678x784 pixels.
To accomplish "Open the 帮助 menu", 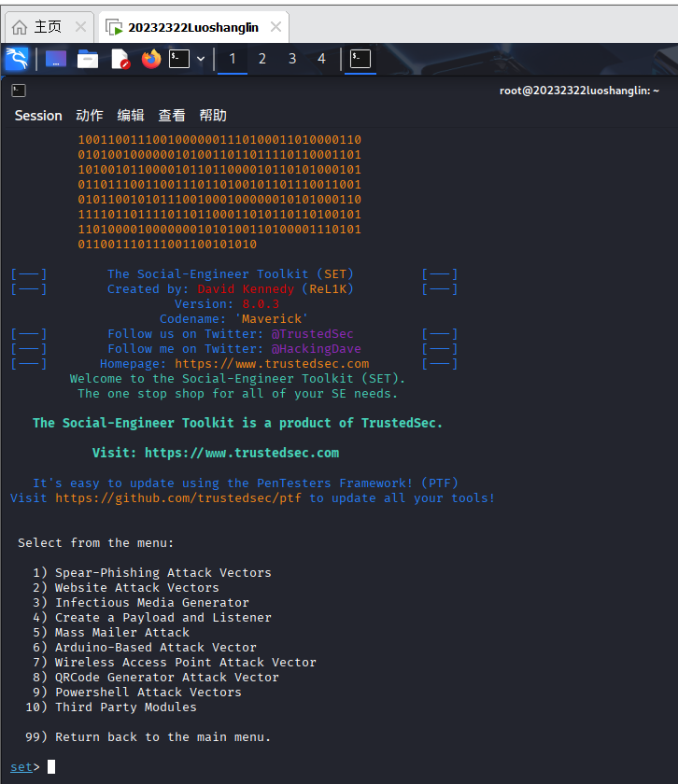I will (x=213, y=116).
